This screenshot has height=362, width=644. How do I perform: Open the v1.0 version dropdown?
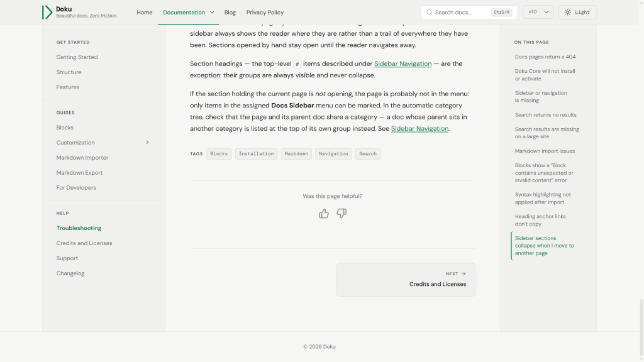click(538, 13)
